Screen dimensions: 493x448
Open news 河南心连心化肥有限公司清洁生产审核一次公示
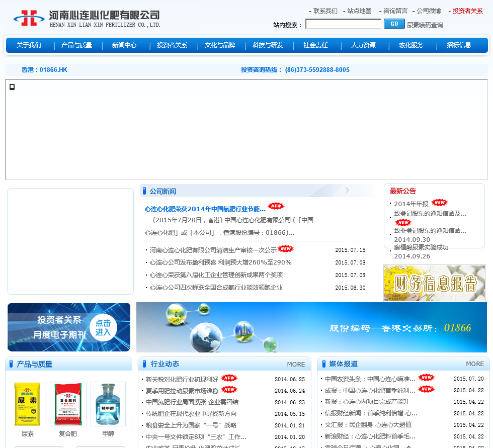pos(213,250)
